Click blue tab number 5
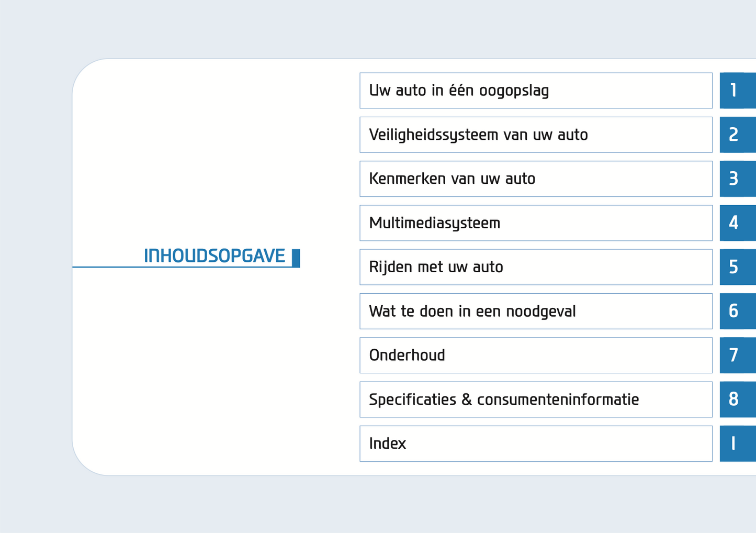This screenshot has height=533, width=756. click(x=737, y=267)
